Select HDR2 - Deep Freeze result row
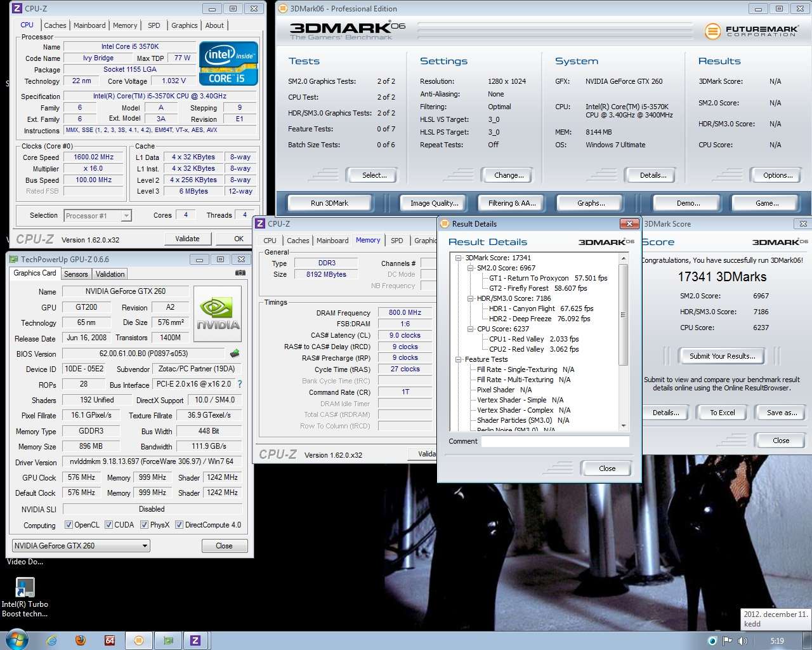The image size is (812, 650). pyautogui.click(x=539, y=319)
